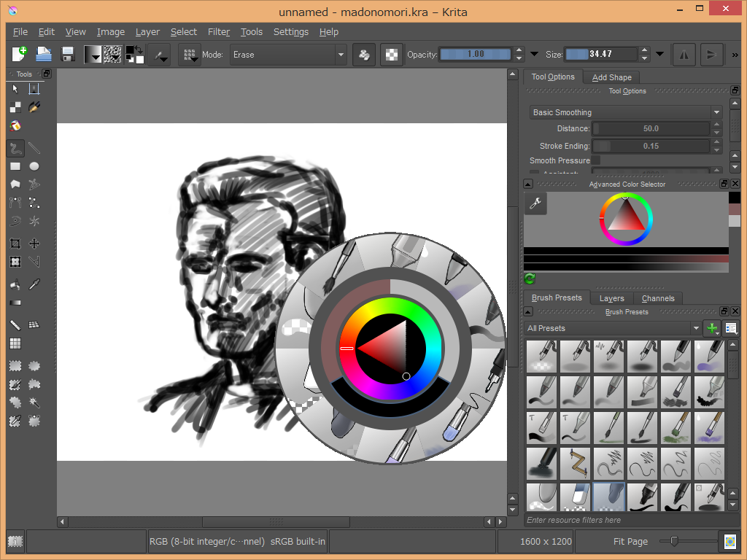Select the Freehand Brush tool
This screenshot has width=747, height=560.
(15, 149)
